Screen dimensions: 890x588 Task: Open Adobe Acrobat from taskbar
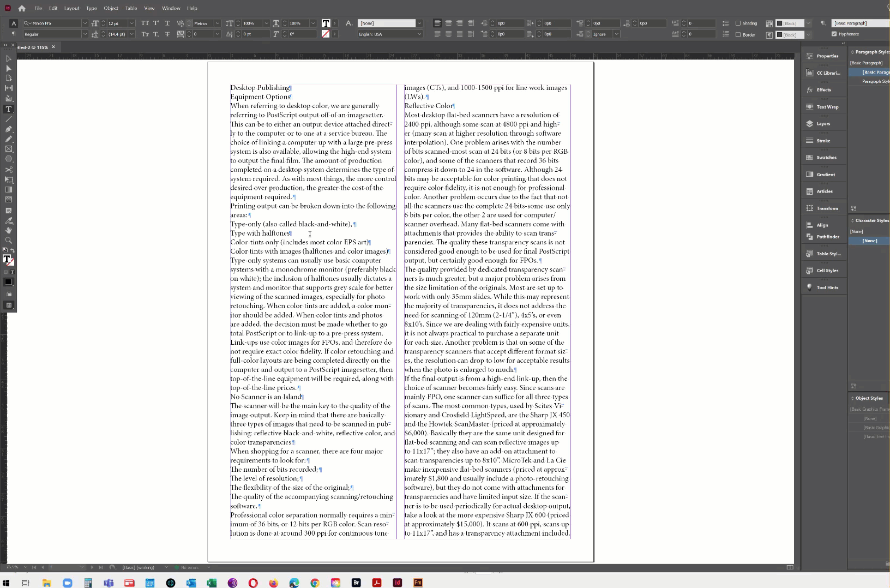(377, 583)
